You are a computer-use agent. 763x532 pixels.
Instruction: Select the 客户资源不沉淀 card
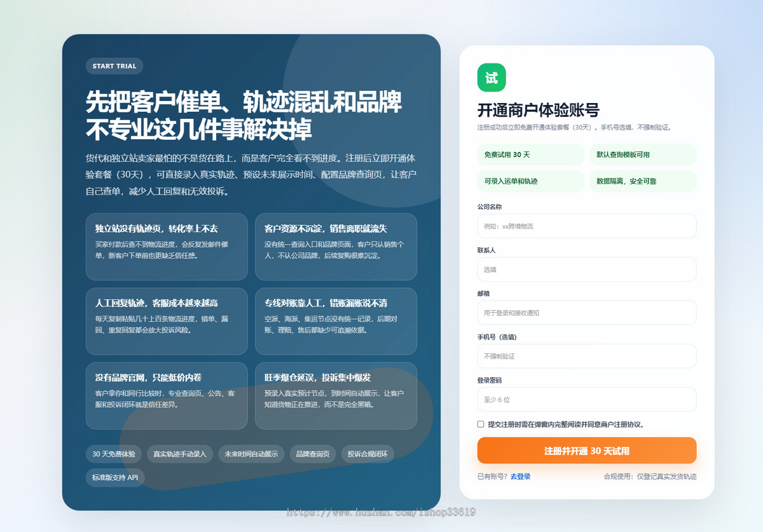(336, 247)
